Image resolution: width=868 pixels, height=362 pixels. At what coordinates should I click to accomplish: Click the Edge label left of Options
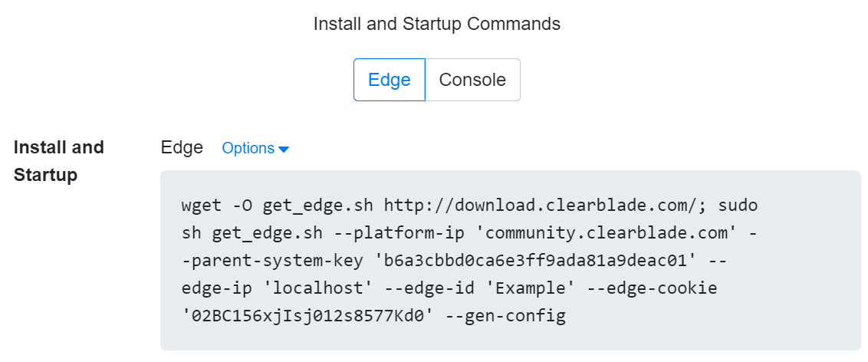[x=182, y=148]
